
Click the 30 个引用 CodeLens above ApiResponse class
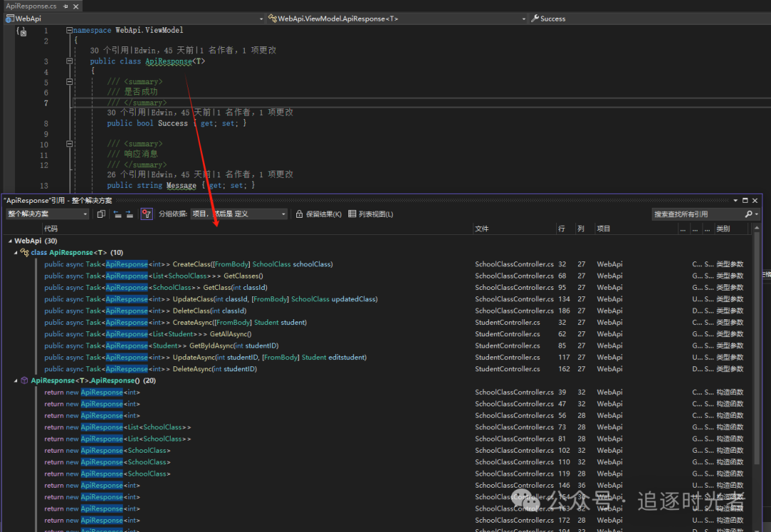pyautogui.click(x=109, y=50)
